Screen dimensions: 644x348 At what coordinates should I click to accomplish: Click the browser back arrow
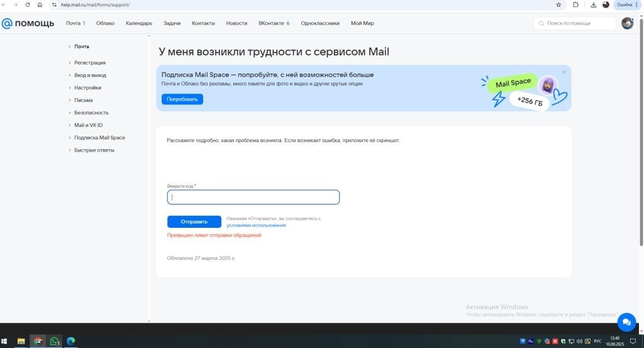pyautogui.click(x=4, y=4)
